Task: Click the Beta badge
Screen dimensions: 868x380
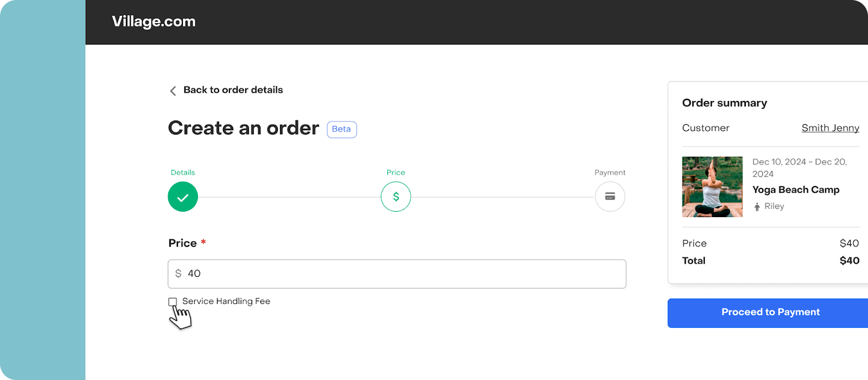Action: tap(342, 129)
